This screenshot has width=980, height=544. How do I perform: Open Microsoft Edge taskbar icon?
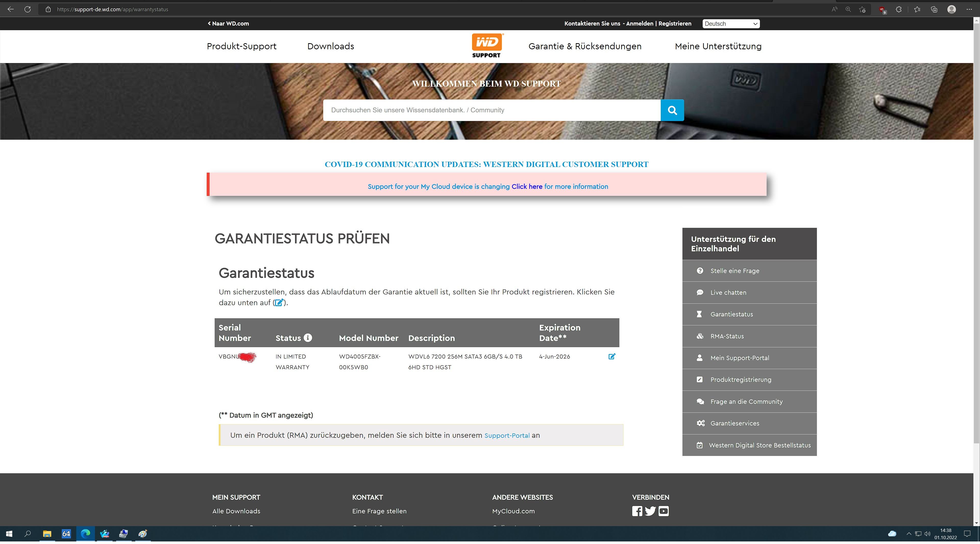tap(85, 534)
